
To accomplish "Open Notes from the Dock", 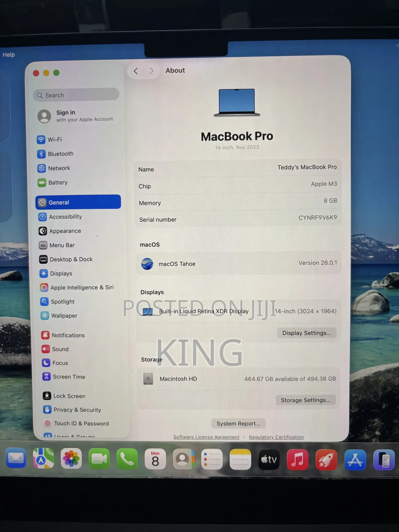I will click(x=240, y=459).
